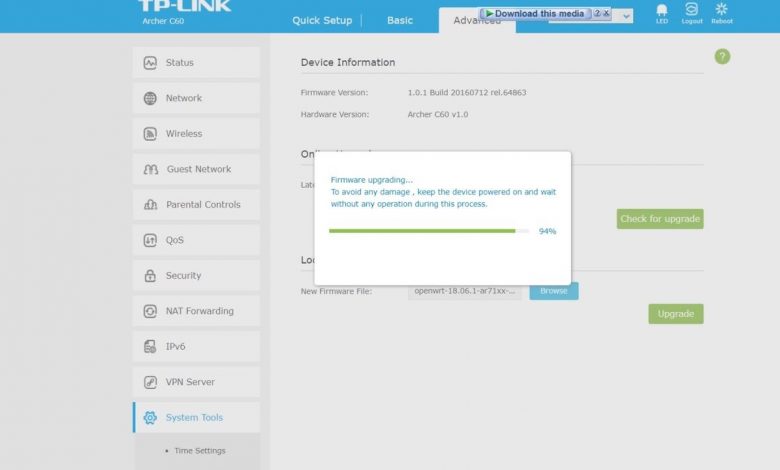Viewport: 780px width, 470px height.
Task: Click the Logout icon
Action: (x=692, y=13)
